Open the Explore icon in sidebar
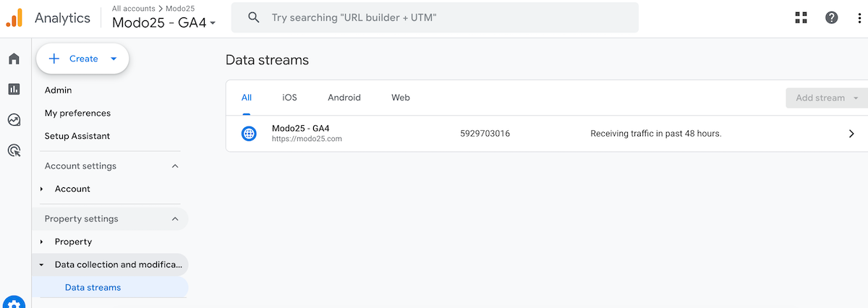868x308 pixels. [x=14, y=120]
